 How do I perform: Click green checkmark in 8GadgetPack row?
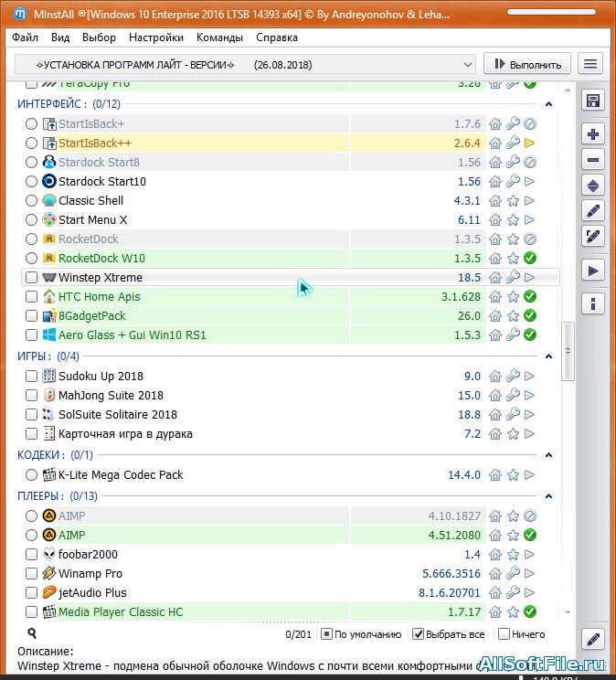[x=530, y=315]
